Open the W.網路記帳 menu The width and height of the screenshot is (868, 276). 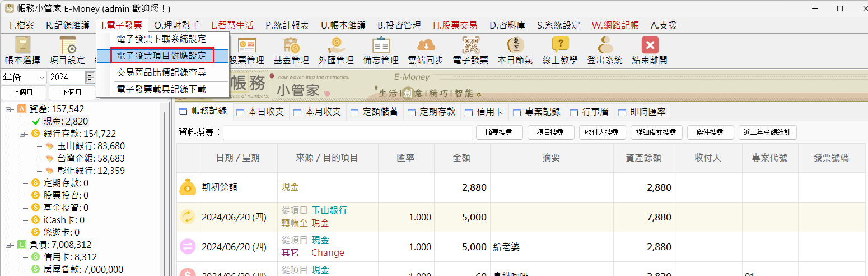[615, 25]
